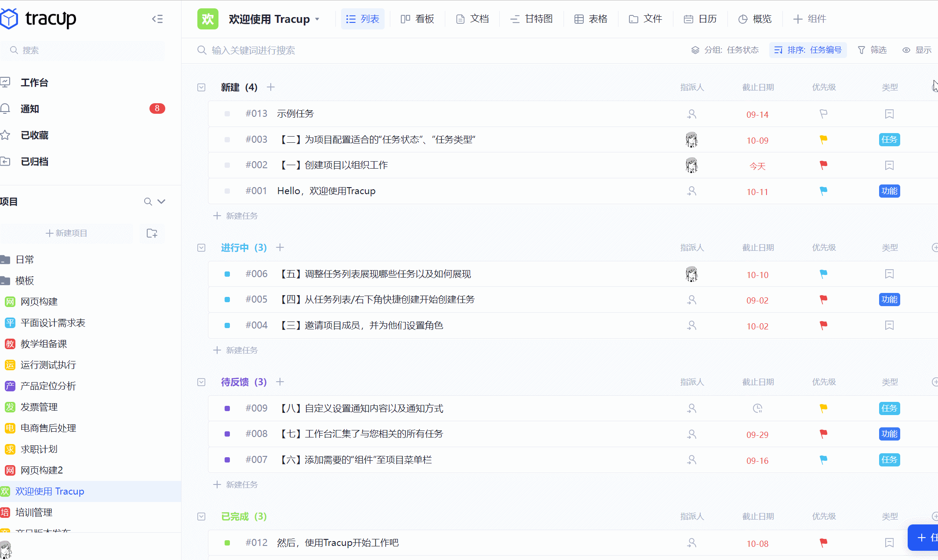Expand the 项目 section chevron
The height and width of the screenshot is (560, 938).
(x=161, y=202)
